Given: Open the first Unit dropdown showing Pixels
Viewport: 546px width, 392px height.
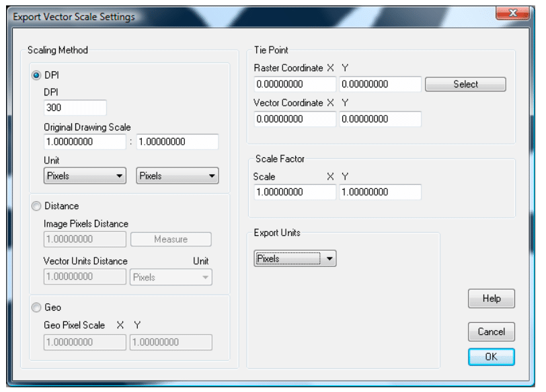Looking at the screenshot, I should click(84, 175).
